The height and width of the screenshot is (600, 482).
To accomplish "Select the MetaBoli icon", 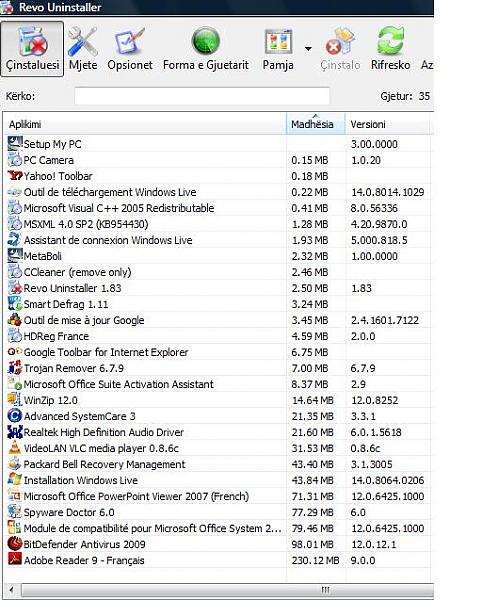I will click(x=15, y=256).
